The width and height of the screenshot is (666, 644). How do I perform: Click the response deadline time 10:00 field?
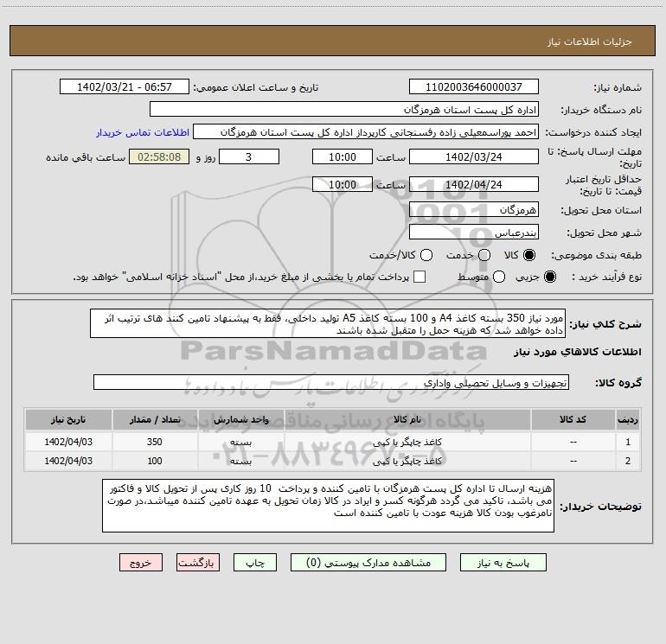click(343, 156)
